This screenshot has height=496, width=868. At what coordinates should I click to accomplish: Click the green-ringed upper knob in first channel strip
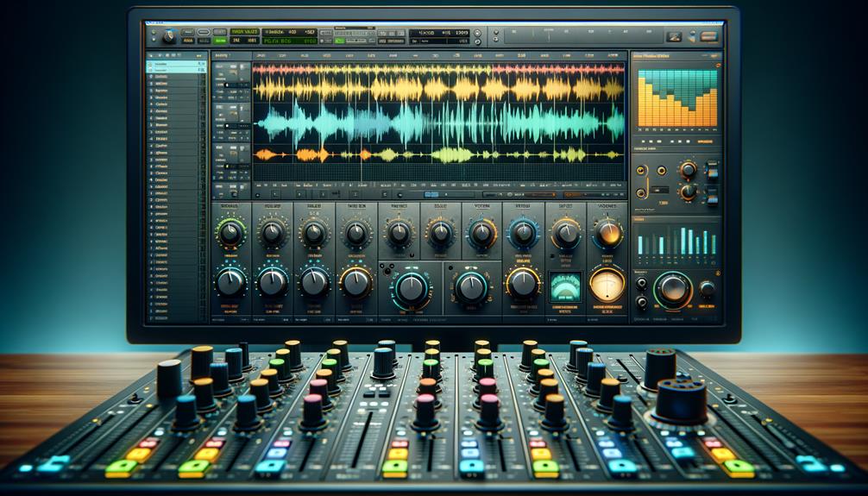click(230, 233)
